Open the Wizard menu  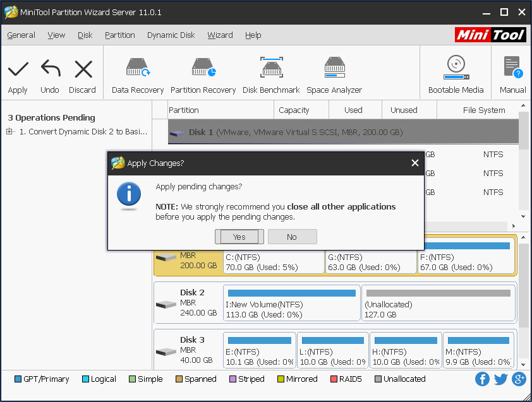tap(221, 35)
